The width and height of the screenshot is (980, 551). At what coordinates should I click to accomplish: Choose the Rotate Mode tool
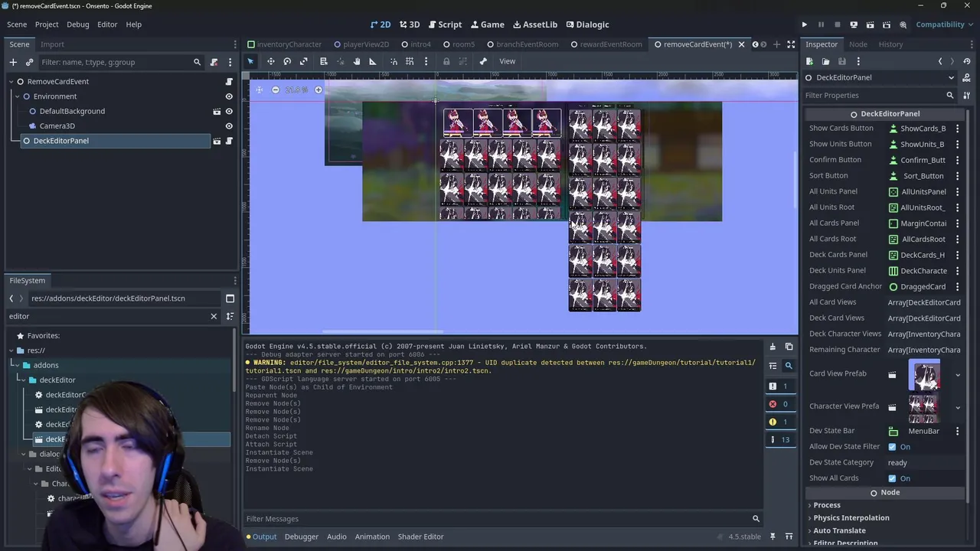pyautogui.click(x=287, y=61)
